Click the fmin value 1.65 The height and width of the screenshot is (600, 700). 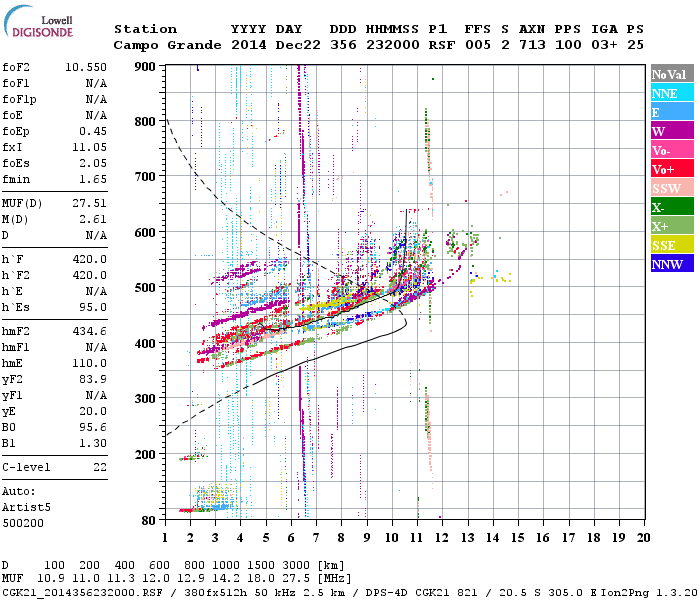coord(93,179)
